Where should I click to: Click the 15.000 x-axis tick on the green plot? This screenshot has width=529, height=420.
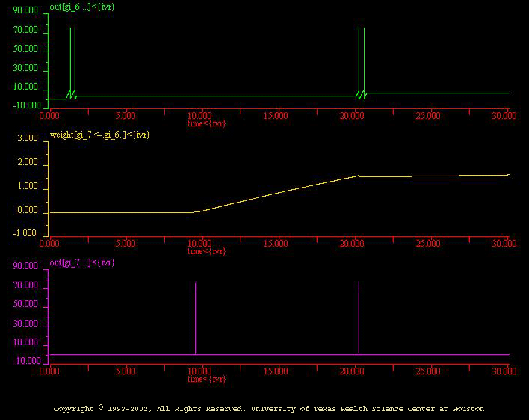tap(276, 116)
